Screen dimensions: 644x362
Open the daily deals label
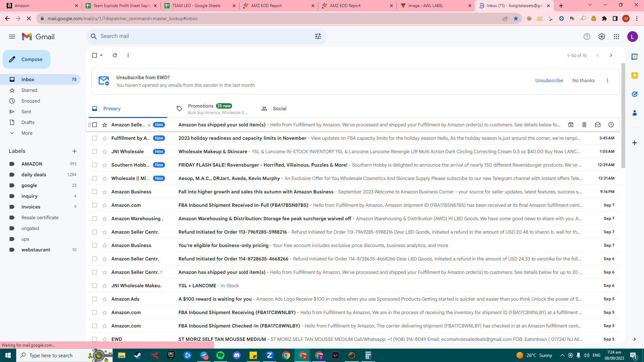(40, 175)
